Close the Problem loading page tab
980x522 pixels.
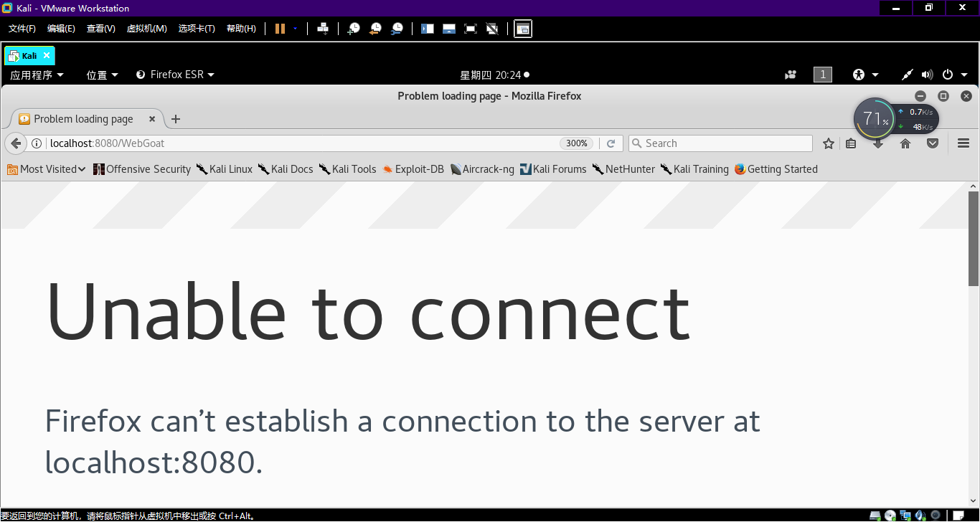point(152,119)
